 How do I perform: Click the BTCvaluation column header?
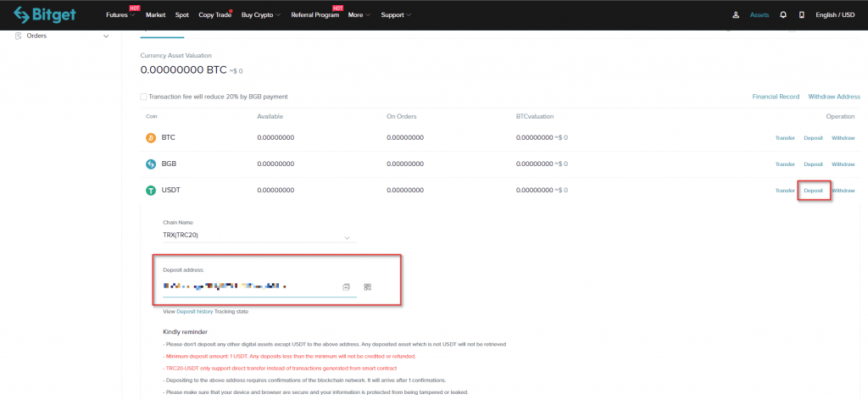coord(535,117)
